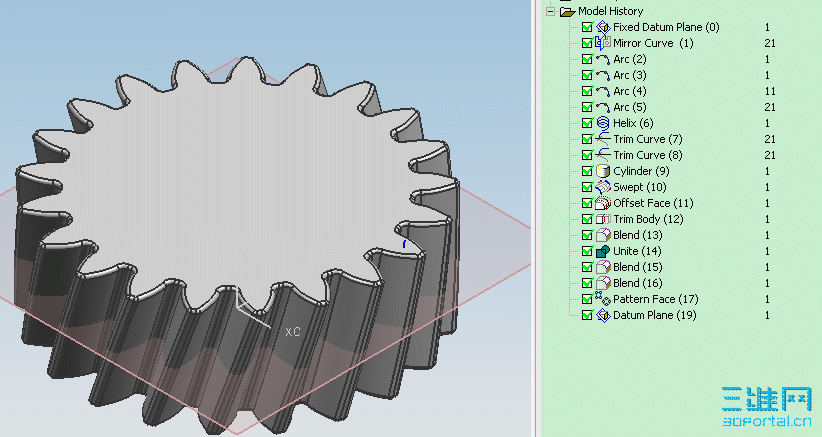Click layer value 21 in Trim Curve (7) row

770,139
